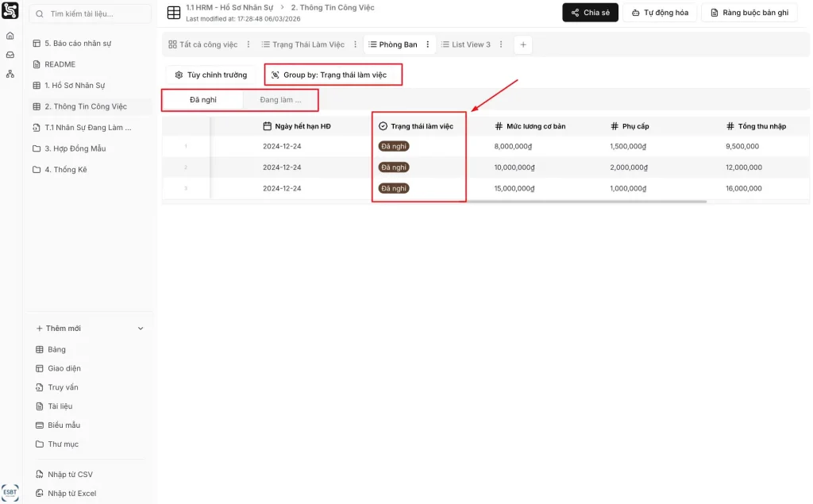
Task: Open the Tự động hóa automation button
Action: [x=660, y=13]
